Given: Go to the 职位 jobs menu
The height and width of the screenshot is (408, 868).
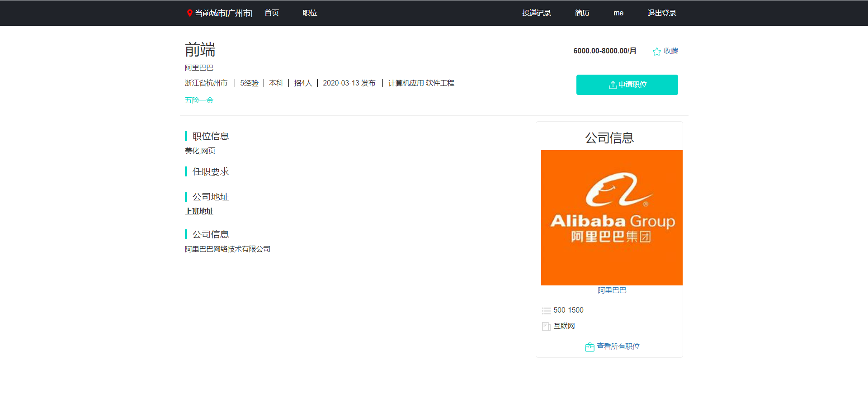Looking at the screenshot, I should [x=310, y=13].
